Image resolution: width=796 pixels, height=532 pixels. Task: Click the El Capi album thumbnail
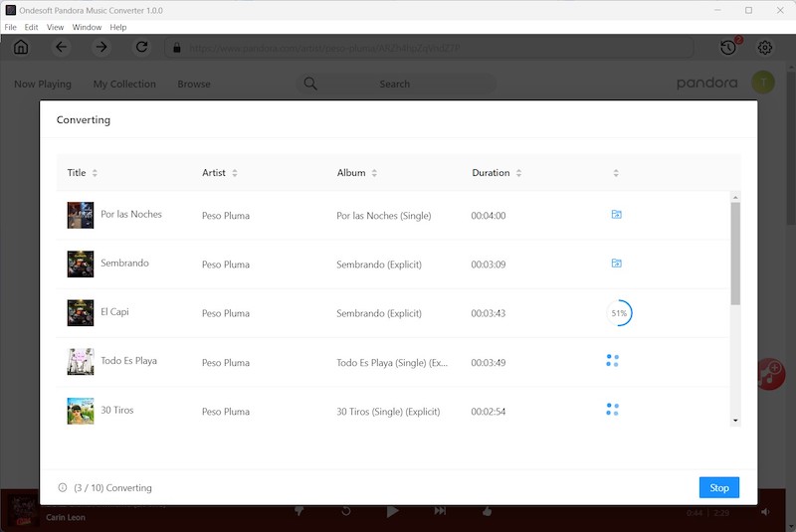click(x=81, y=313)
